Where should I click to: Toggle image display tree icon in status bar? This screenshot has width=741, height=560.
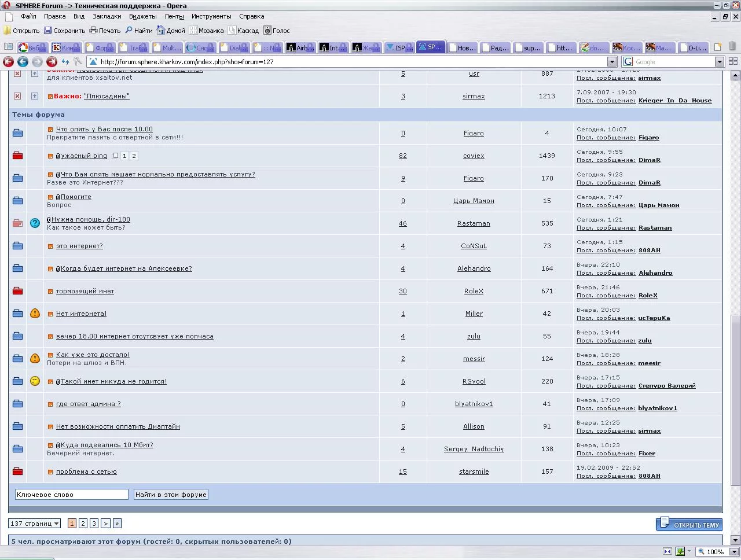point(680,551)
